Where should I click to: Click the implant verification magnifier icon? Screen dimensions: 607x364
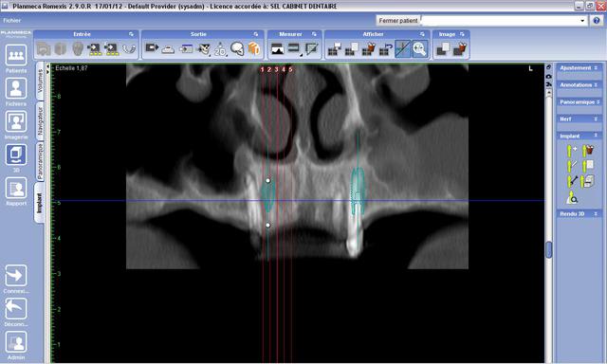(572, 198)
